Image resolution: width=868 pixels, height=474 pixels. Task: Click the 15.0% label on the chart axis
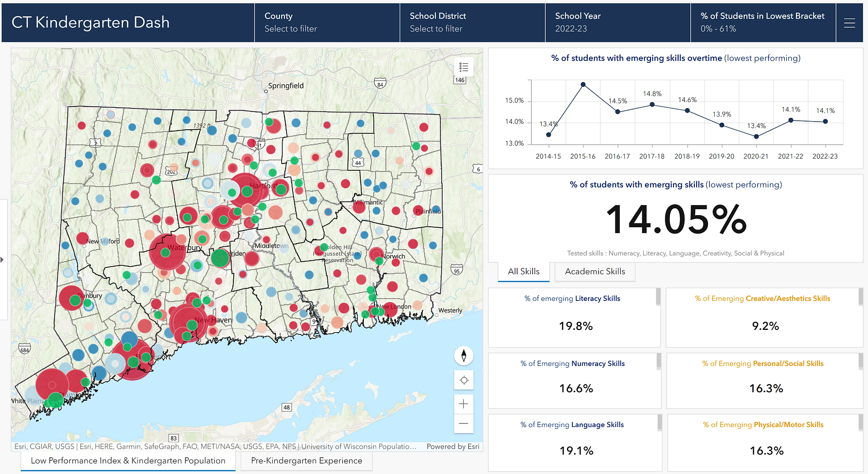click(514, 100)
